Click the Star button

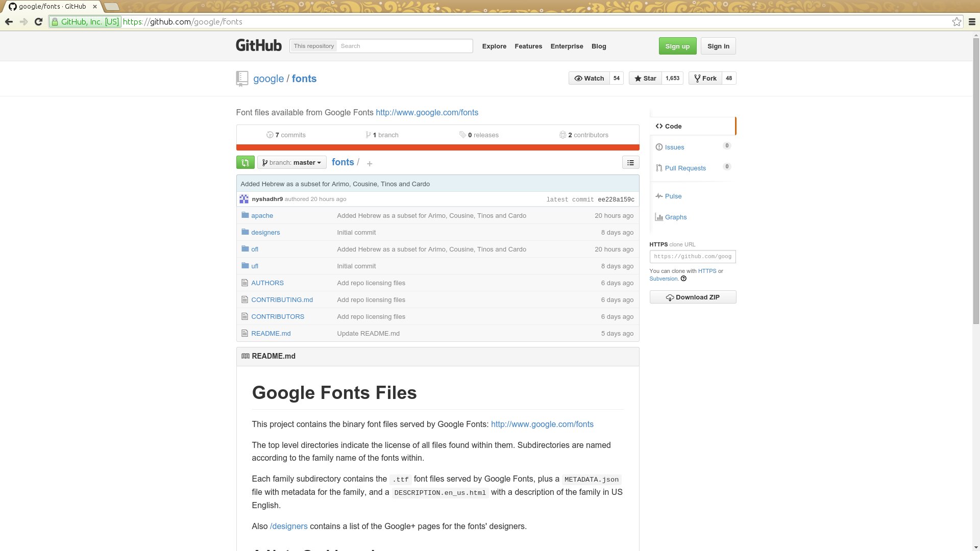coord(645,78)
